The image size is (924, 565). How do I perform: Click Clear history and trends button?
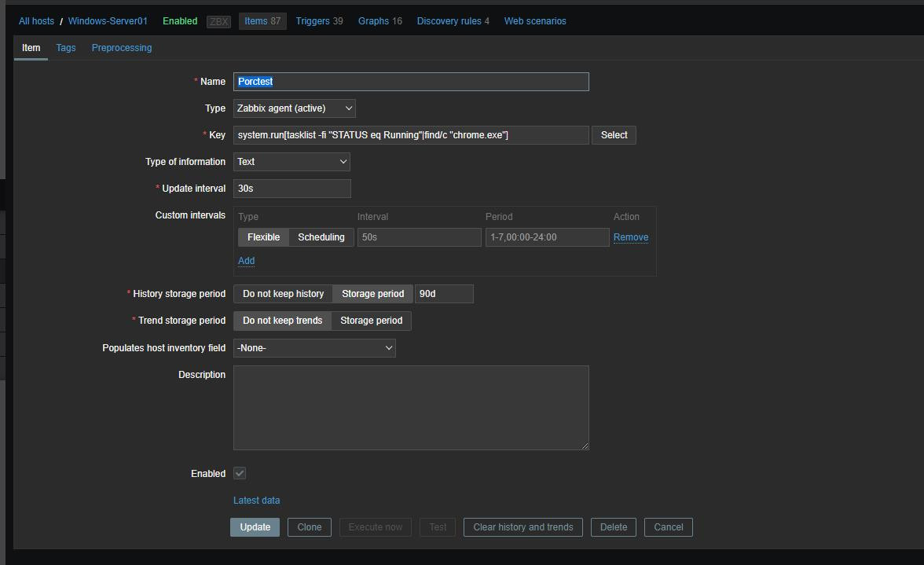[522, 527]
